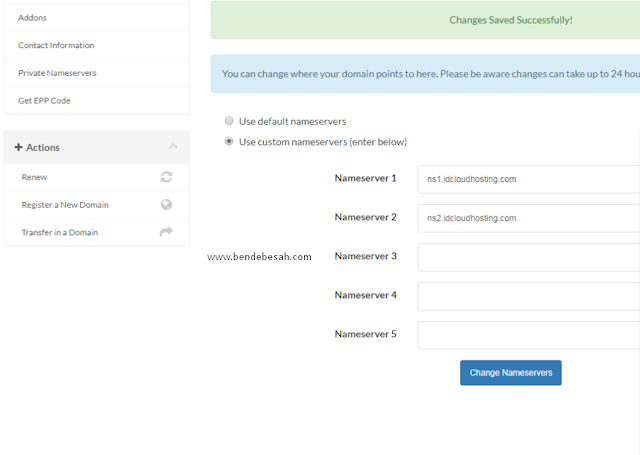The width and height of the screenshot is (640, 455).
Task: Select Use custom nameservers option
Action: pyautogui.click(x=229, y=142)
